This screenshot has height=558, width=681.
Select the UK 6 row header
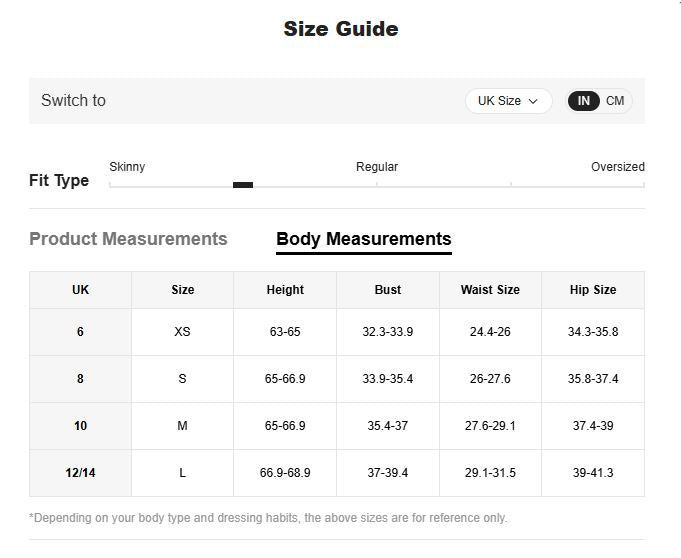[x=80, y=332]
